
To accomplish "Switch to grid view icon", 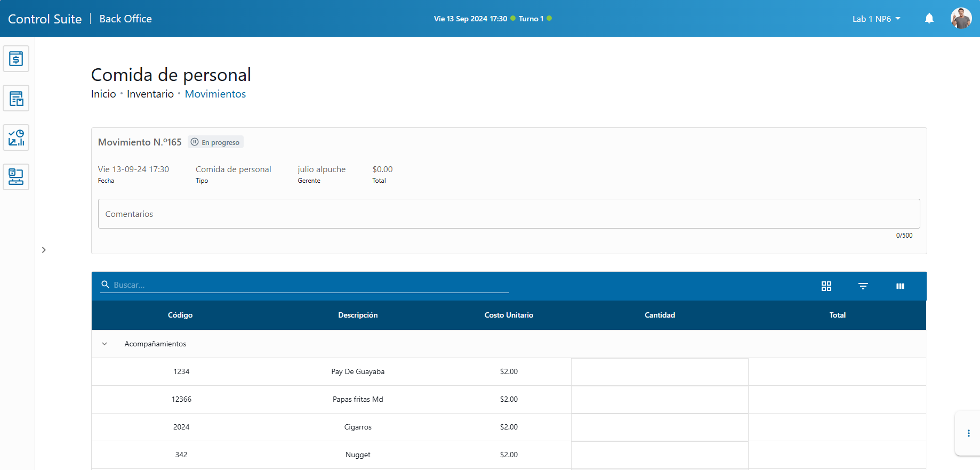I will click(x=826, y=286).
